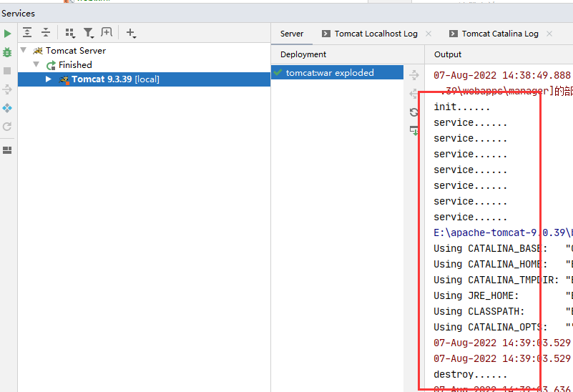Select the tomcat:war exploded deployment
573x392 pixels.
tap(338, 73)
